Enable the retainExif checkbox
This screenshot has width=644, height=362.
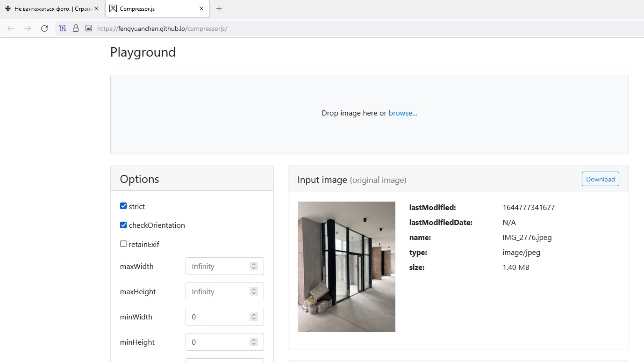(x=123, y=244)
